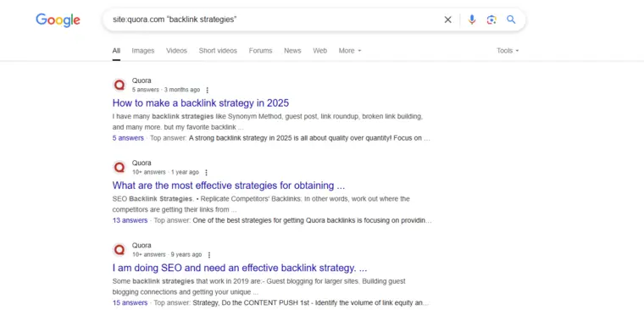Click the Quora site name above 'I am doing SEO'

(142, 245)
